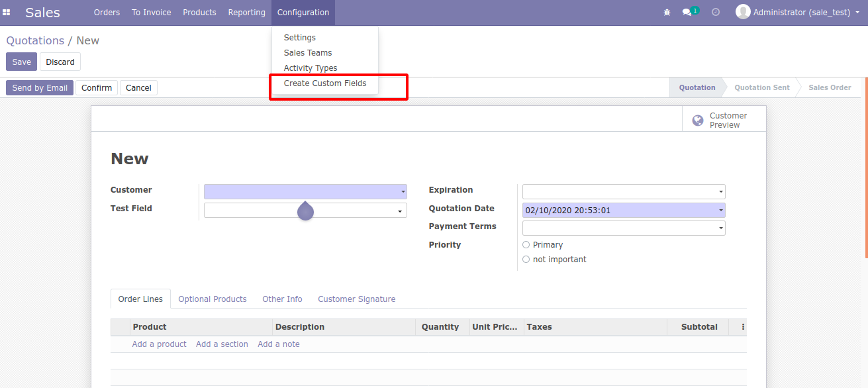Open the Reporting menu
The image size is (868, 388).
coord(246,13)
